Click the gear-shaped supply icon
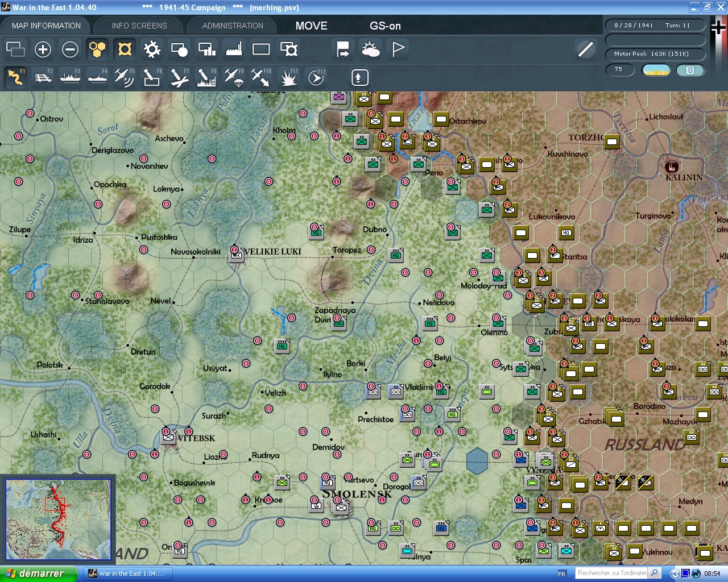The image size is (728, 582). pyautogui.click(x=152, y=49)
